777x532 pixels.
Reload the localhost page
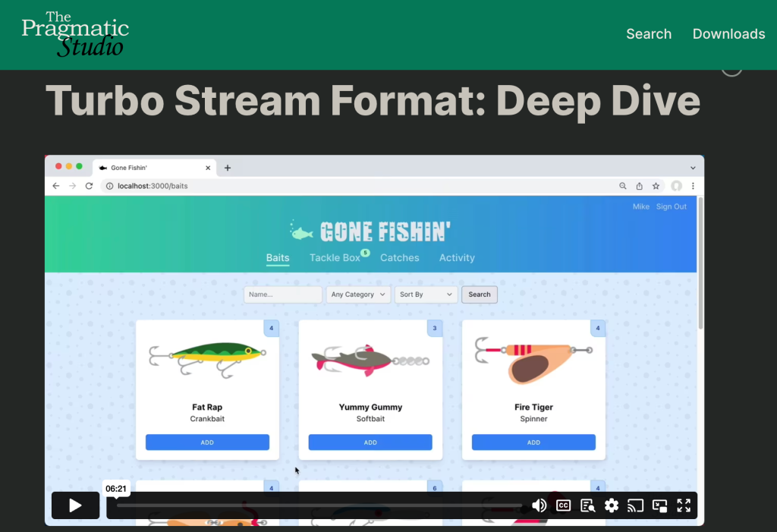click(x=90, y=186)
